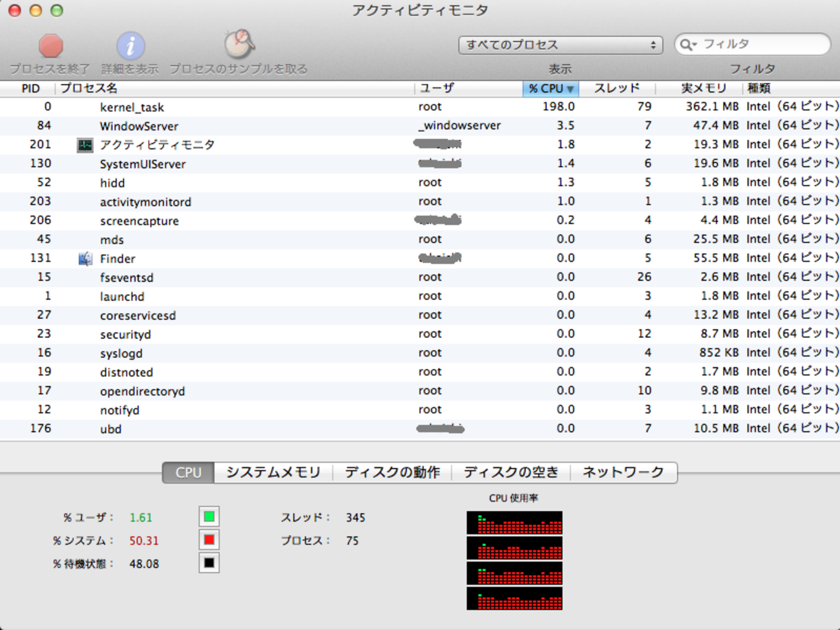Select the Finder process name

coord(118,259)
